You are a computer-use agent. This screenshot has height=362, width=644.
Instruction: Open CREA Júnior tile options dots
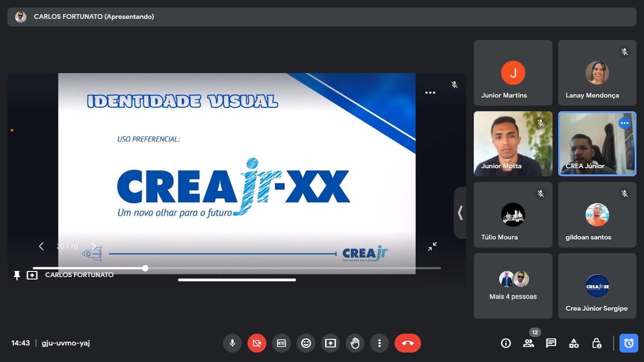pyautogui.click(x=625, y=123)
